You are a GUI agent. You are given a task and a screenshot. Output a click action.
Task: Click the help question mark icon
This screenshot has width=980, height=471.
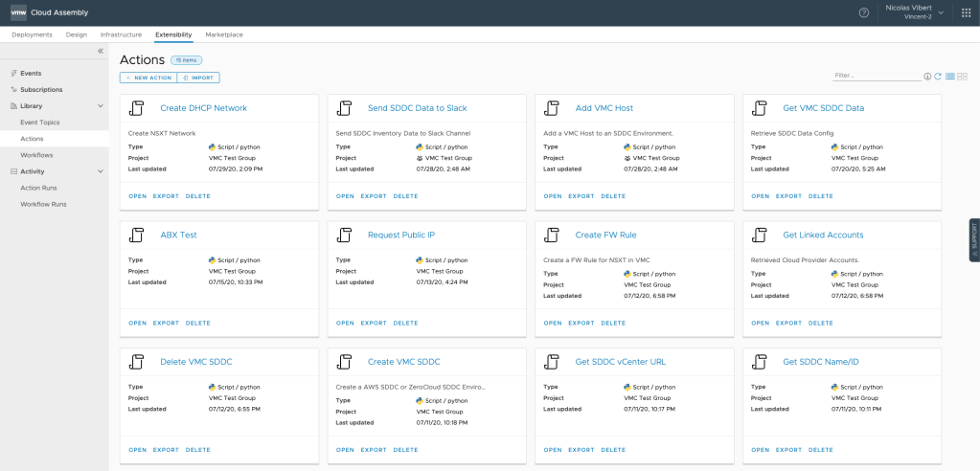(x=863, y=12)
